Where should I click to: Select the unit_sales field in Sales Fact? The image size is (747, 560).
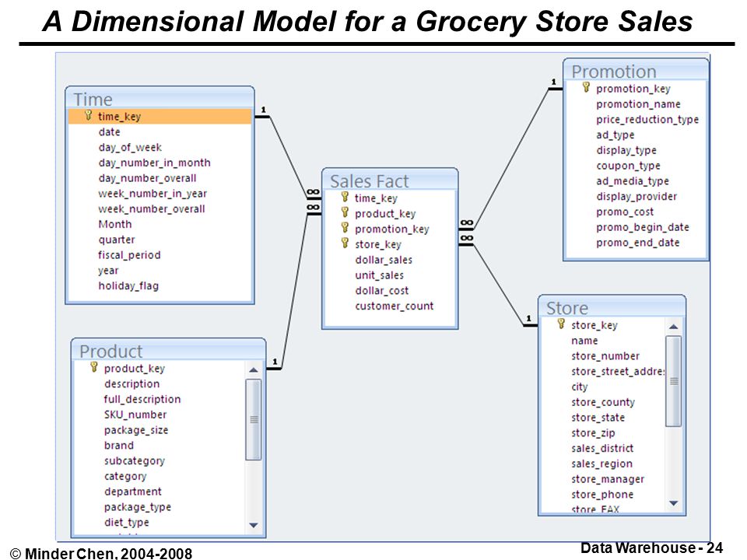[379, 275]
